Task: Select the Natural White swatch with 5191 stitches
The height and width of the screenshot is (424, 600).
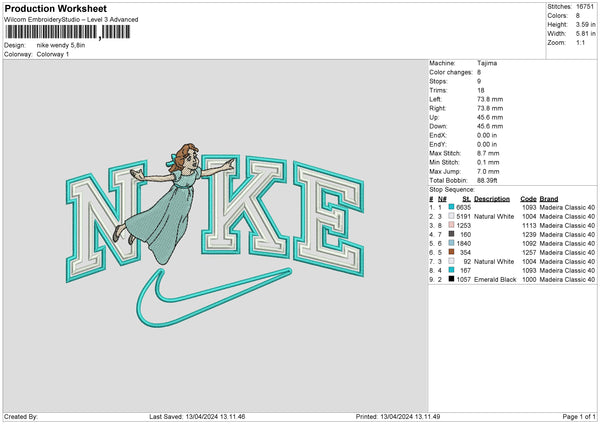Action: 452,215
